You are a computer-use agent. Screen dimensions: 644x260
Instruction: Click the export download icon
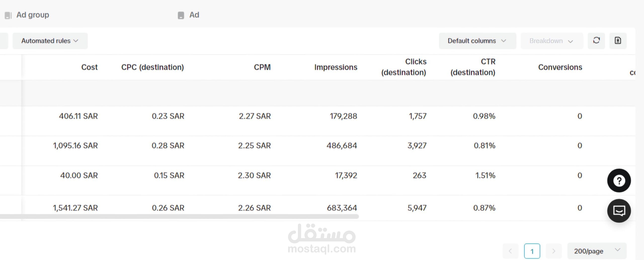[618, 41]
